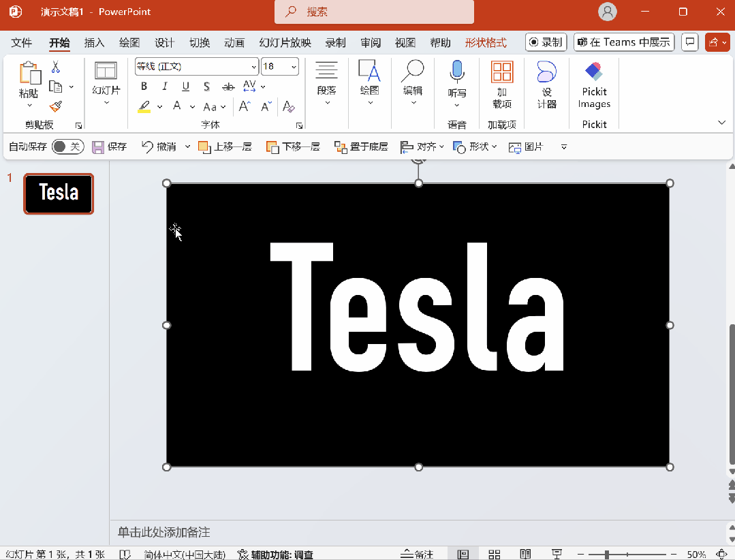Image resolution: width=735 pixels, height=560 pixels.
Task: Insert a new slide via the slide icon
Action: click(x=106, y=70)
